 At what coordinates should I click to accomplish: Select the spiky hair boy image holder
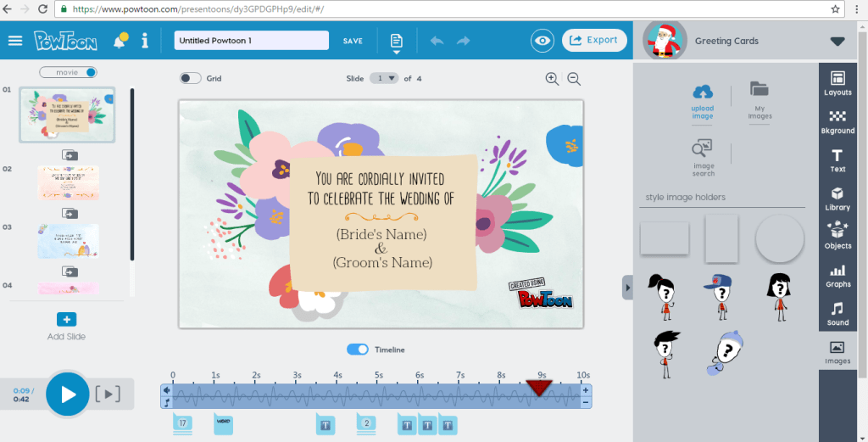[x=666, y=355]
